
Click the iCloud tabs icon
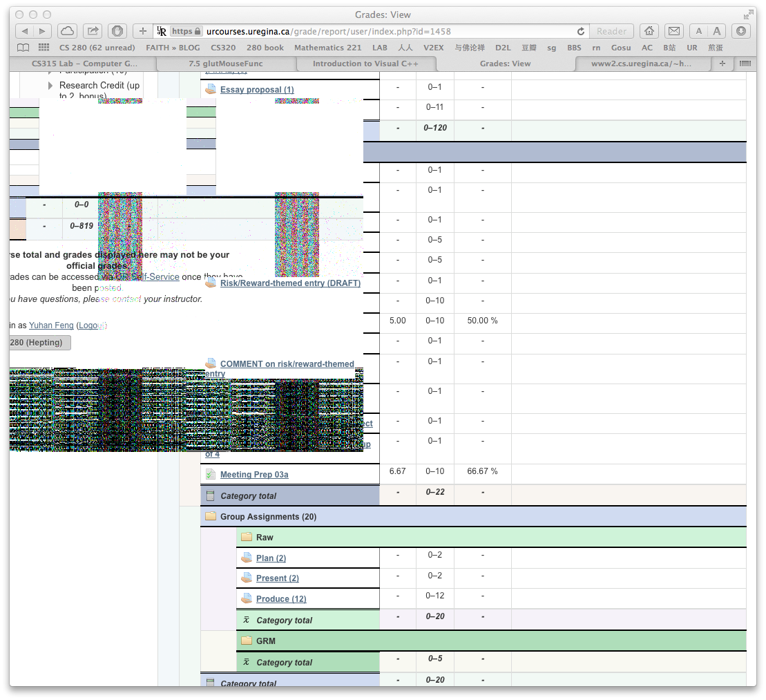67,31
